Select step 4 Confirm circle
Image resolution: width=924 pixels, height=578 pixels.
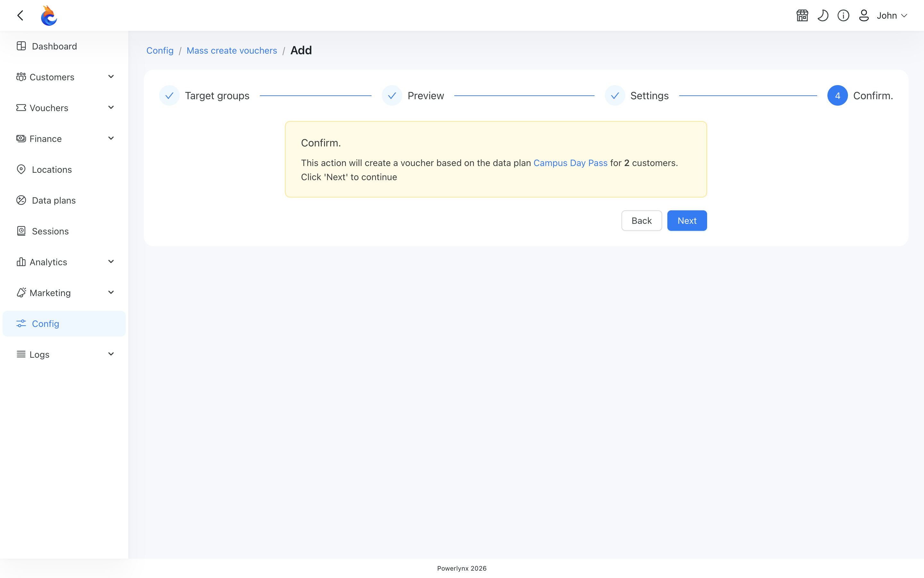[x=837, y=96]
